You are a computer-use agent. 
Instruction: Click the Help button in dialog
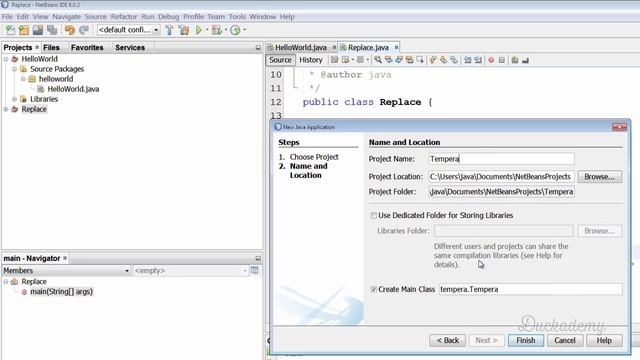604,340
